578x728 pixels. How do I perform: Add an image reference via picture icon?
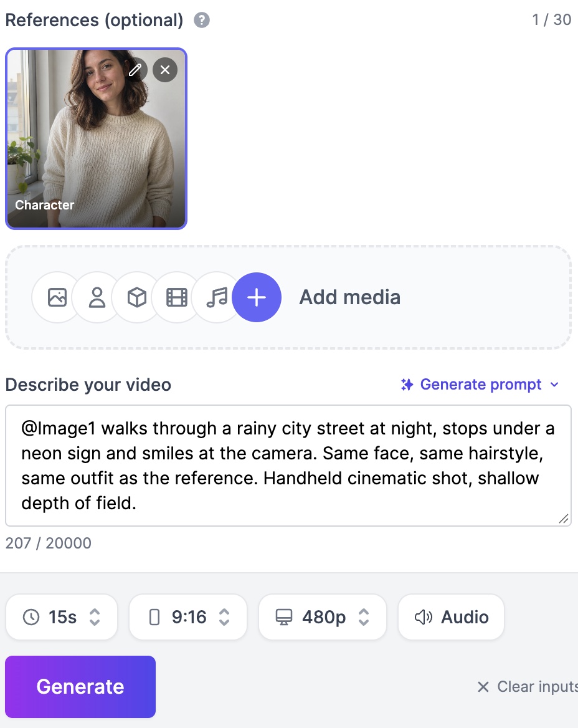pyautogui.click(x=57, y=297)
